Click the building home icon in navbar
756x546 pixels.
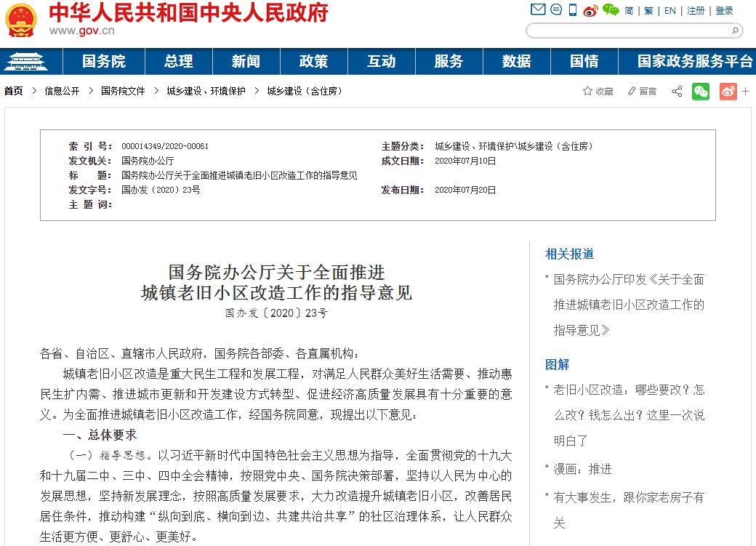(x=26, y=61)
